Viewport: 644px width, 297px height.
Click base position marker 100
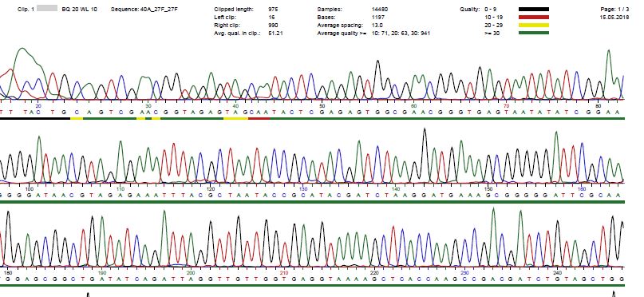pos(30,189)
